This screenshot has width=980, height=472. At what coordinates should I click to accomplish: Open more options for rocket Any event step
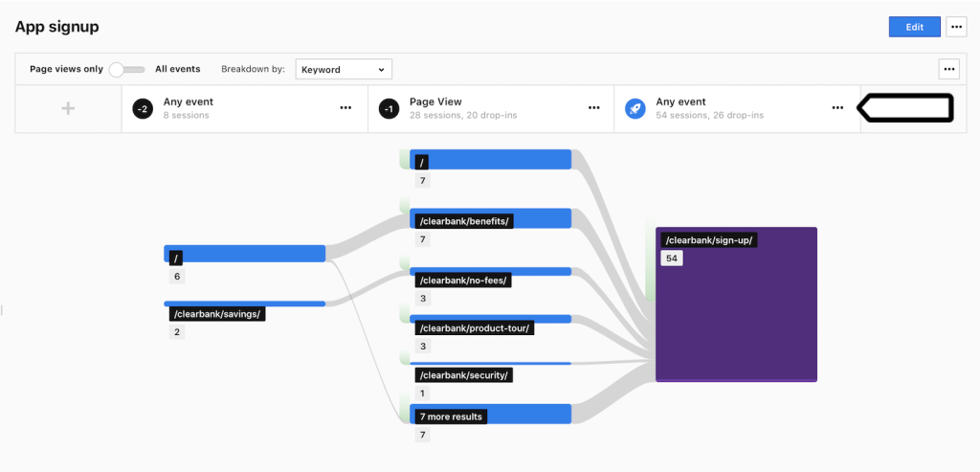pyautogui.click(x=837, y=108)
